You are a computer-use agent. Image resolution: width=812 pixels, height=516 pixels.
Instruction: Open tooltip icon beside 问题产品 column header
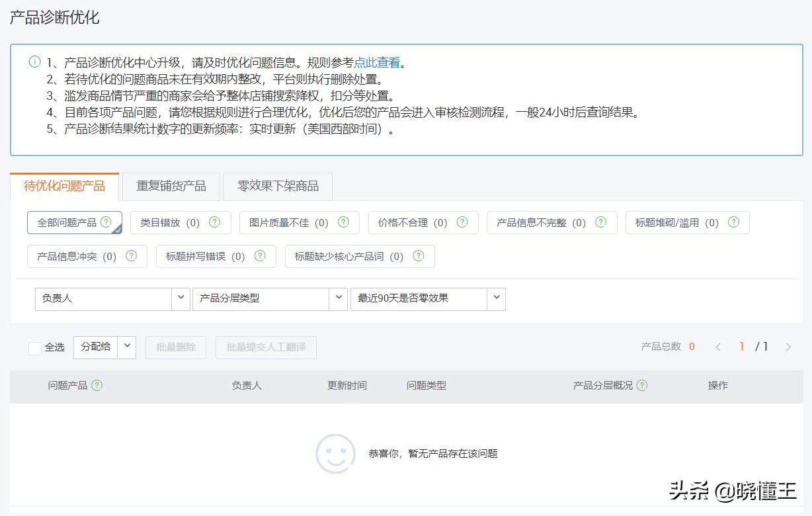pyautogui.click(x=97, y=385)
